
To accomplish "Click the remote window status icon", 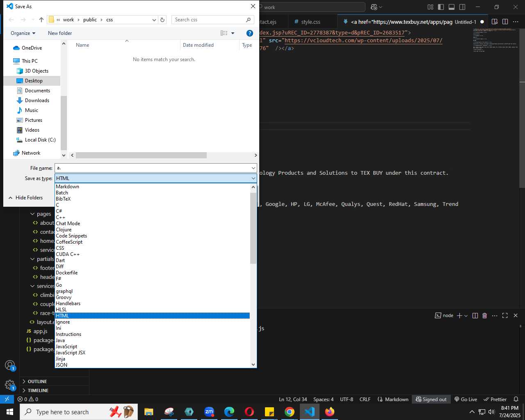I will (x=7, y=399).
